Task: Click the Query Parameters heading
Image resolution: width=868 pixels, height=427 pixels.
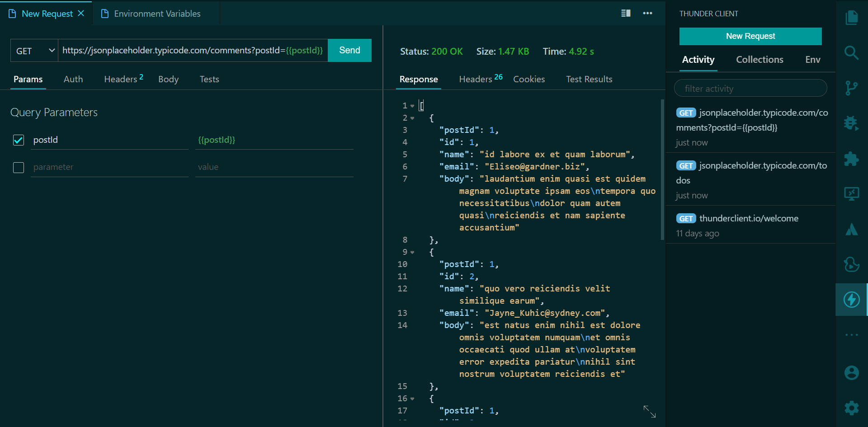Action: click(x=54, y=113)
